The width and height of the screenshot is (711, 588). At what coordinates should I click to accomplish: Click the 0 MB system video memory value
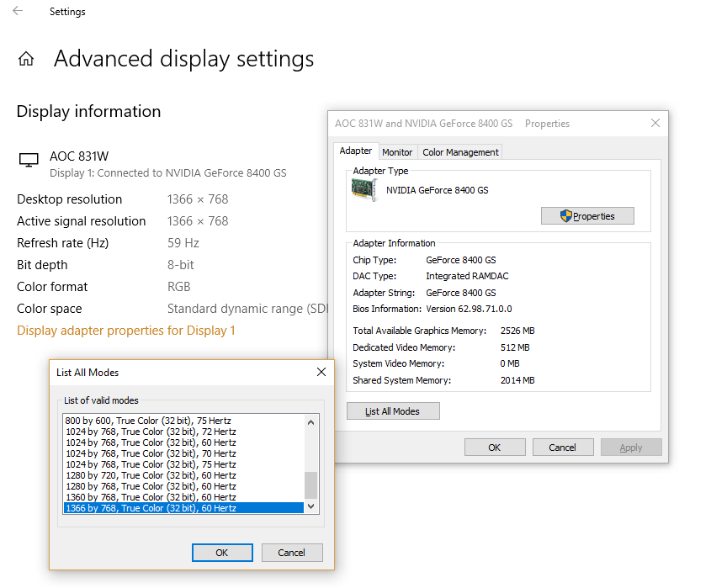[510, 363]
